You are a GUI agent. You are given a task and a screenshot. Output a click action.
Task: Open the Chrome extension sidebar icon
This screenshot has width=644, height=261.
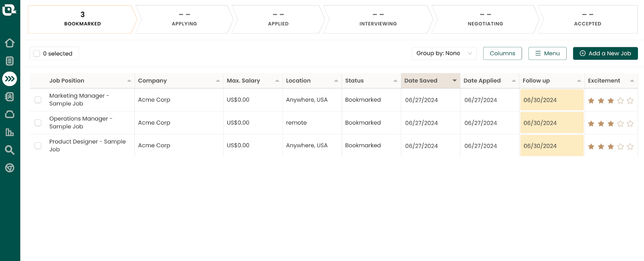coord(10,168)
